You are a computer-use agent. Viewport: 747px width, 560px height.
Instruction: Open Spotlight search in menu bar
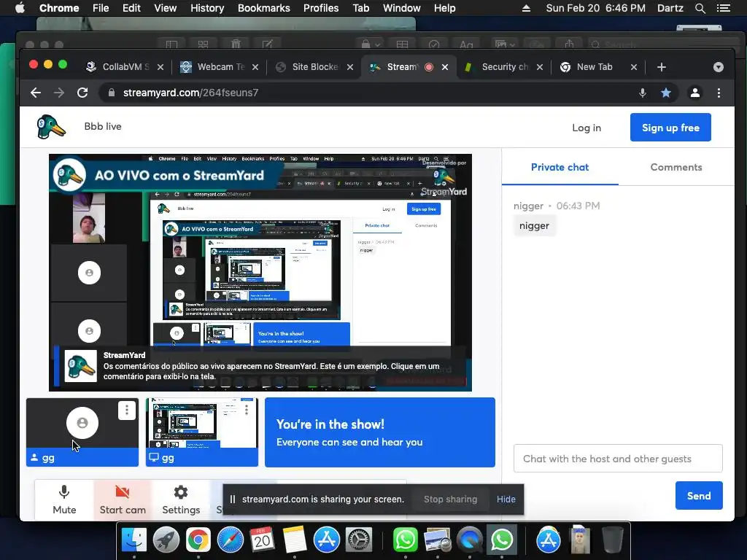(700, 8)
